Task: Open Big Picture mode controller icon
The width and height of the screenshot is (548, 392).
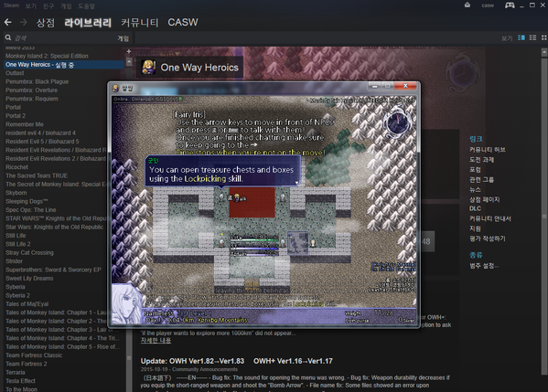Action: tap(510, 5)
